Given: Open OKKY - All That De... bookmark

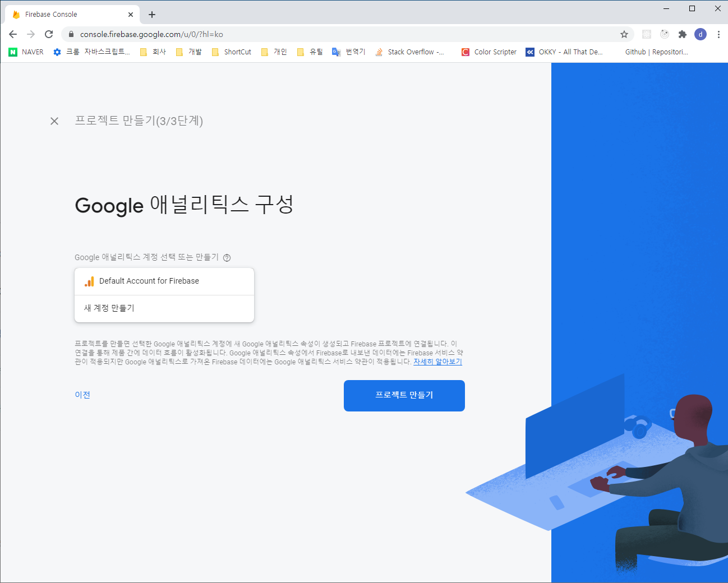Looking at the screenshot, I should click(564, 52).
